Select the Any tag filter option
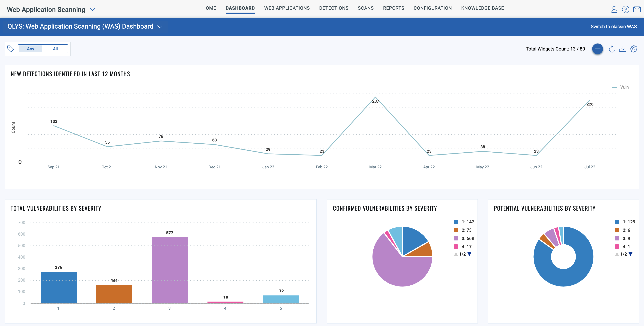Image resolution: width=644 pixels, height=326 pixels. [31, 49]
